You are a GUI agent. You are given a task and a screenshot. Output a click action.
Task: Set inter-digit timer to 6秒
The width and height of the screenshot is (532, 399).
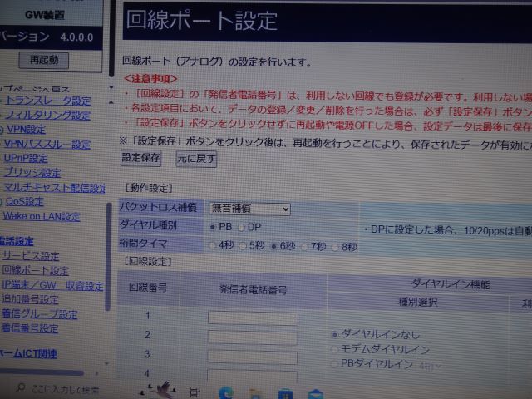[x=273, y=246]
